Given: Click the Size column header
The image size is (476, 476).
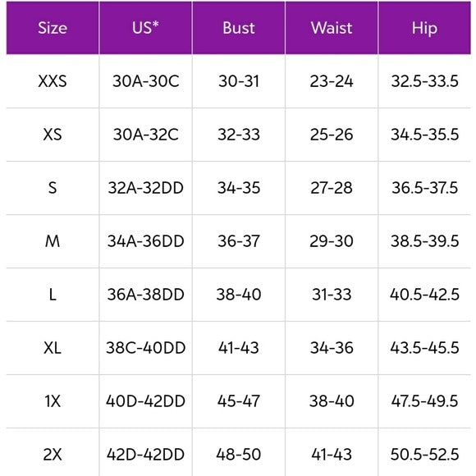Looking at the screenshot, I should click(x=53, y=28).
